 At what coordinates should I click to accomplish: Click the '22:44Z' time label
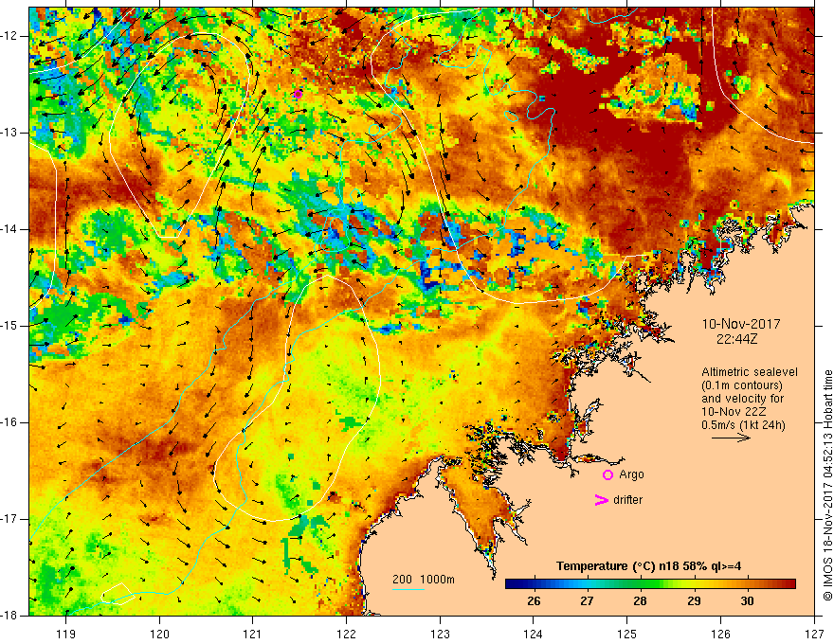[736, 338]
